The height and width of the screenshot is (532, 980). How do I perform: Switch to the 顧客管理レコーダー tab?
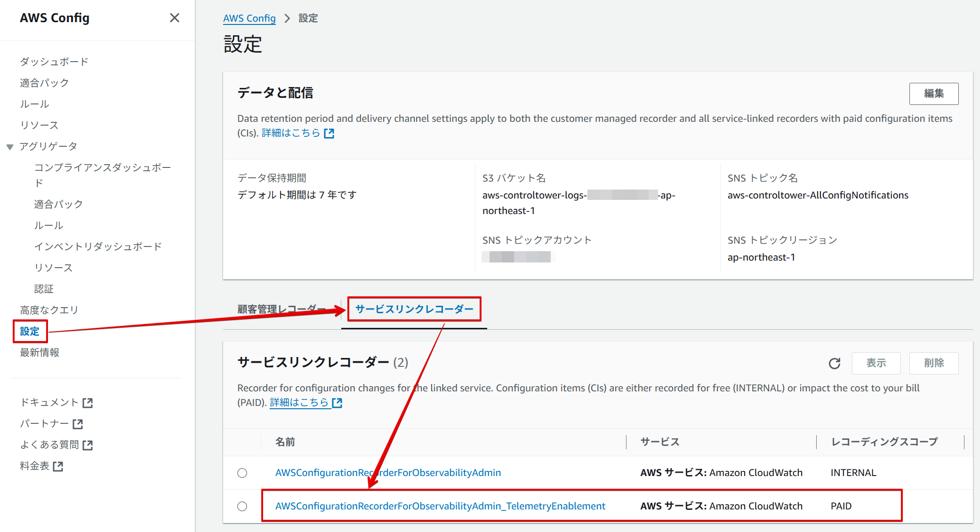click(x=281, y=309)
